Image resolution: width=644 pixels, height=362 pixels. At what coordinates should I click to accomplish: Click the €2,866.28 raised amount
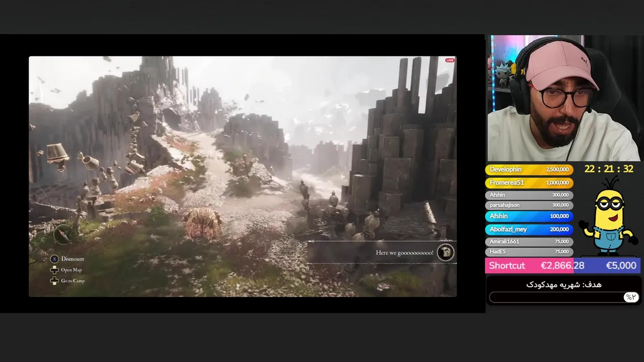562,265
